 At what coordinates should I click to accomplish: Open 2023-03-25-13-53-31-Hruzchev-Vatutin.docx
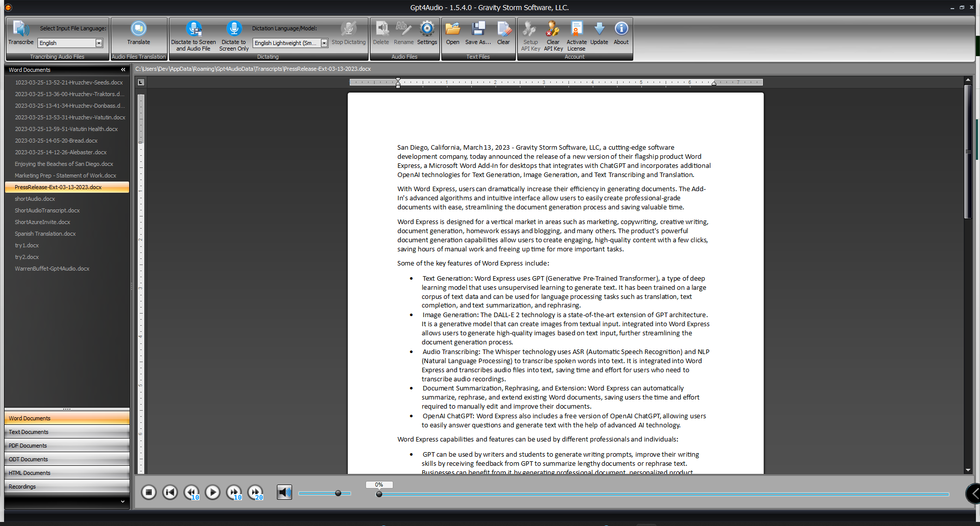(x=69, y=117)
